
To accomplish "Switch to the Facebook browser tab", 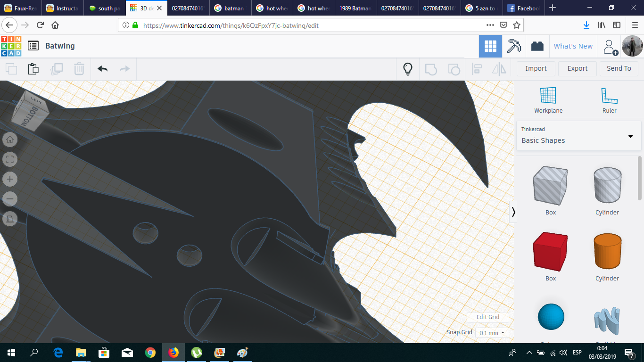I will (524, 8).
